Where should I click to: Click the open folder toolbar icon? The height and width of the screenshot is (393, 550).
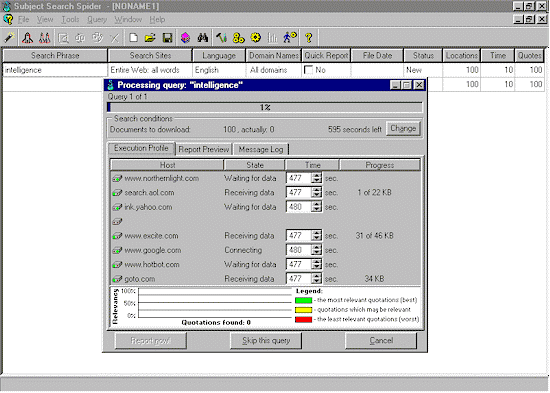coord(150,38)
